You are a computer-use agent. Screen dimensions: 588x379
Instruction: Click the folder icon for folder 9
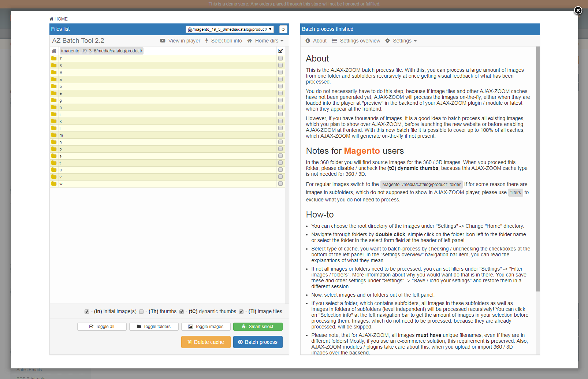point(54,73)
